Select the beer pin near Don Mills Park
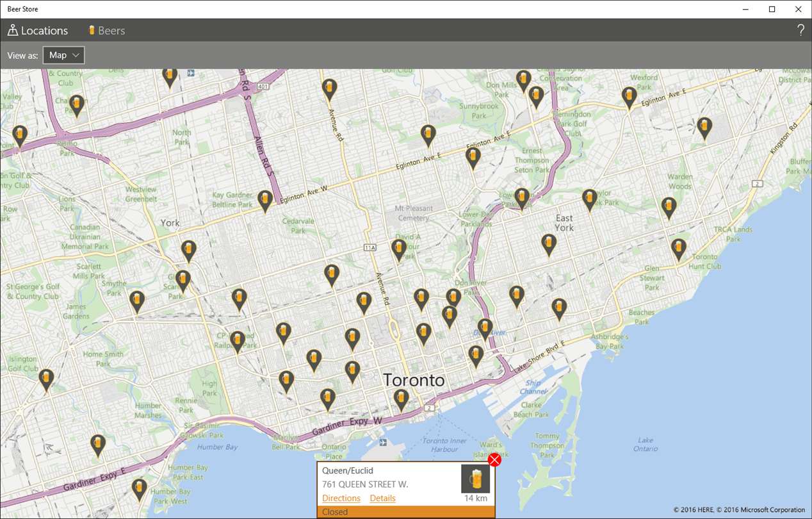This screenshot has width=812, height=519. click(x=524, y=81)
